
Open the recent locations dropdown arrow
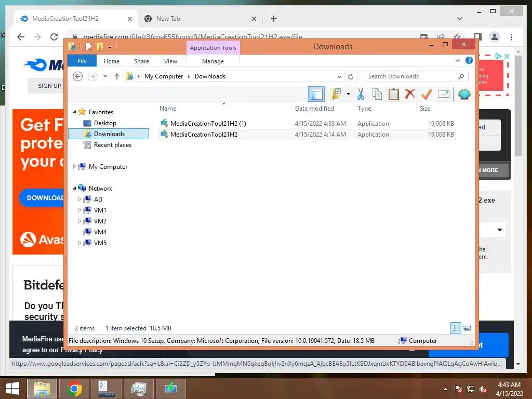[105, 76]
